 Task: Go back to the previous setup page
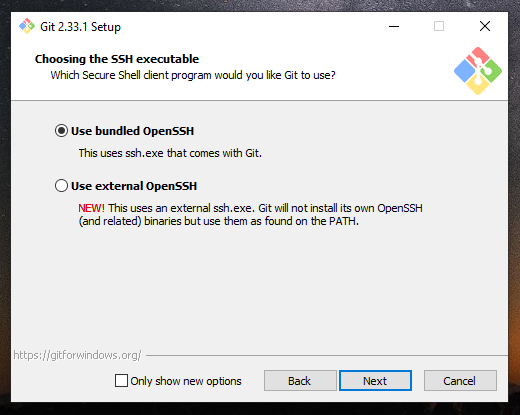coord(300,380)
